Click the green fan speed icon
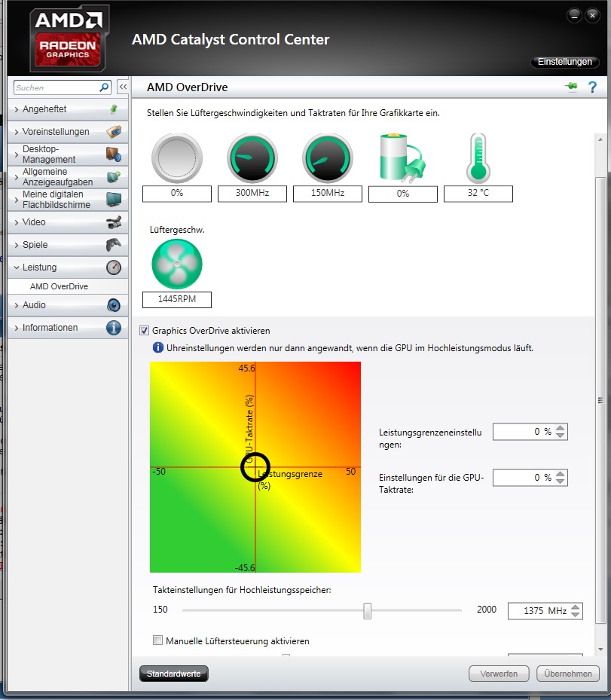The height and width of the screenshot is (700, 611). pyautogui.click(x=177, y=264)
